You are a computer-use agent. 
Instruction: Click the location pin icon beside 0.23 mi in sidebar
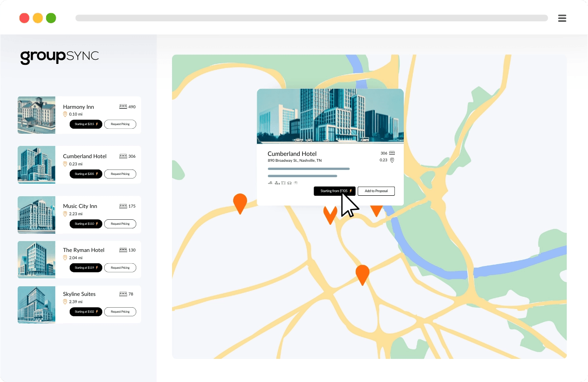65,164
